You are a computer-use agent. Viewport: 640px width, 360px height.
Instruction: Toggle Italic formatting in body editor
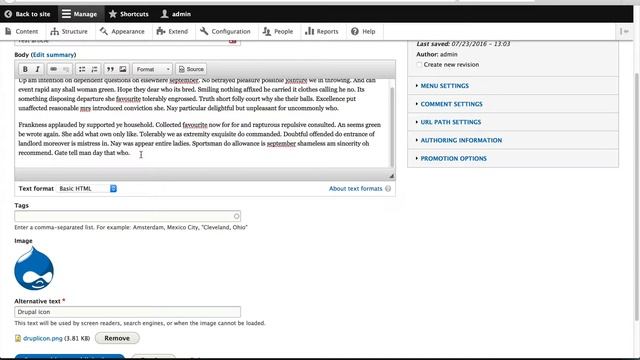tap(37, 69)
